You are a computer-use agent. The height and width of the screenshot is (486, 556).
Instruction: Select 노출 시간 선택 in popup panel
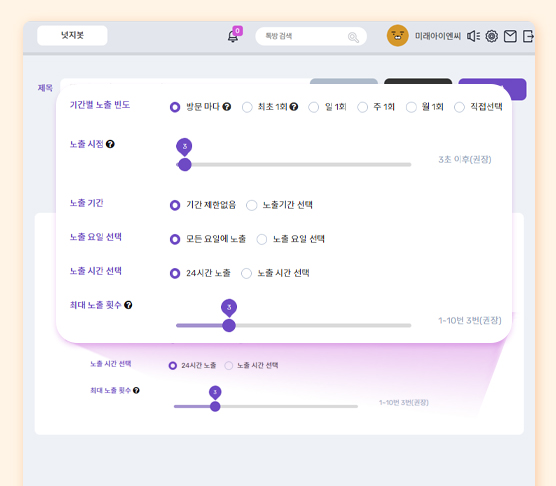click(246, 273)
